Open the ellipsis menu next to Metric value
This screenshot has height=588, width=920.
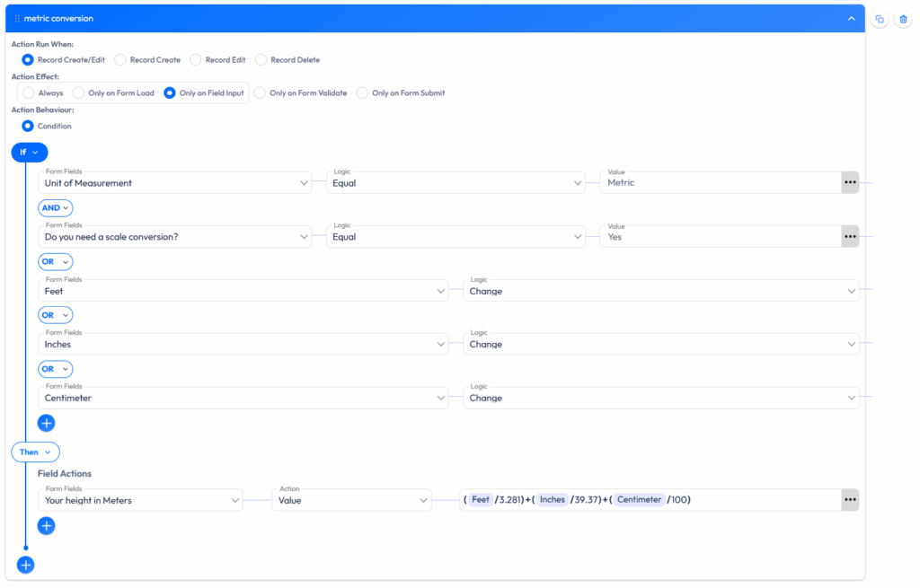pos(850,182)
